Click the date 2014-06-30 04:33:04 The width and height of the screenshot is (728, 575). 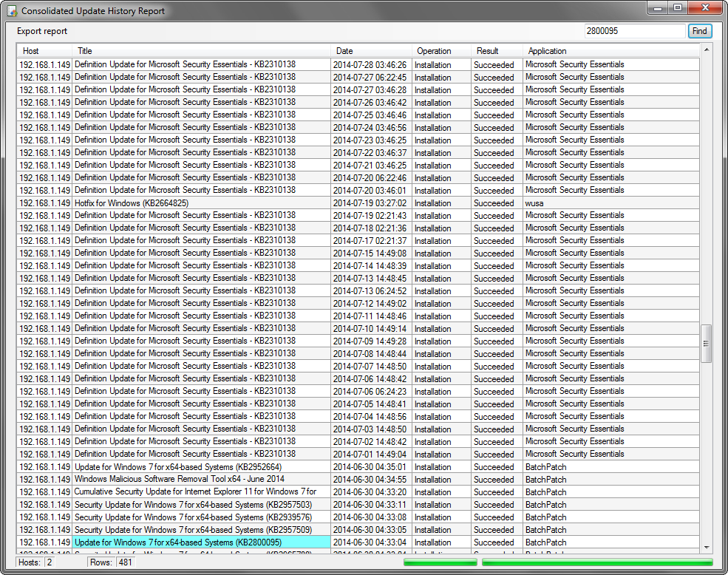(370, 542)
